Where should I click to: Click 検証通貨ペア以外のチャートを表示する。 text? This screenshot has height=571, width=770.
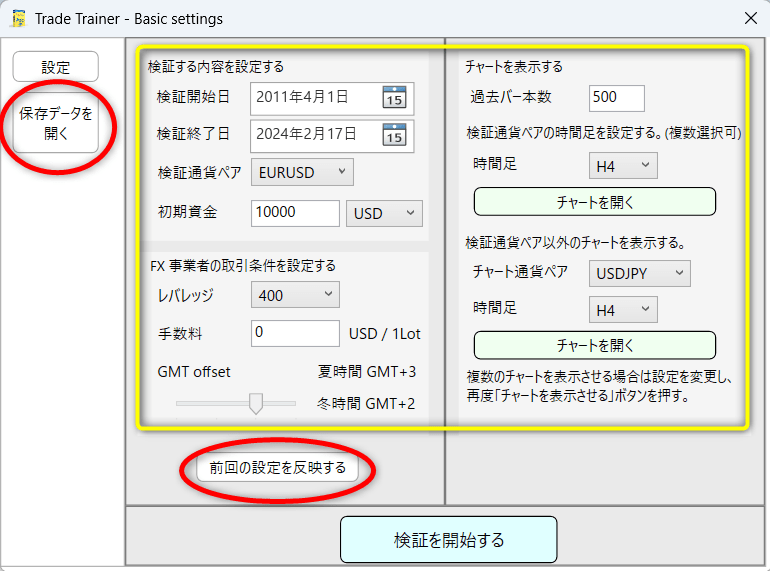click(x=575, y=243)
